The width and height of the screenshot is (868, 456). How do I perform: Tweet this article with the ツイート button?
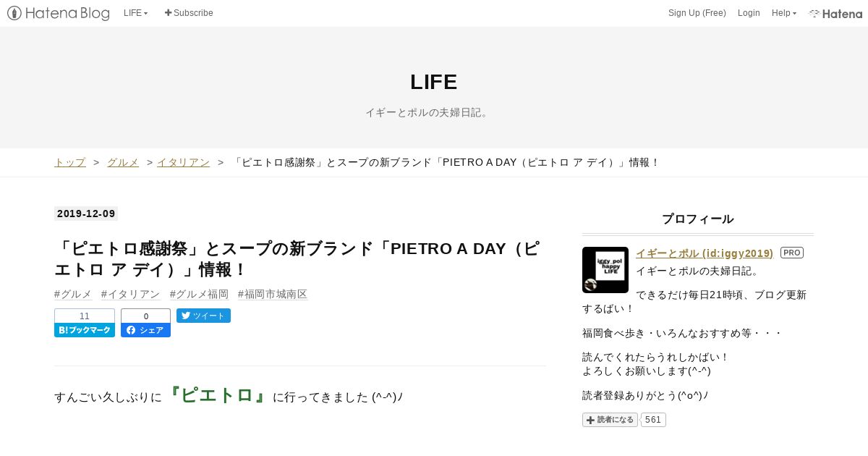pos(203,316)
